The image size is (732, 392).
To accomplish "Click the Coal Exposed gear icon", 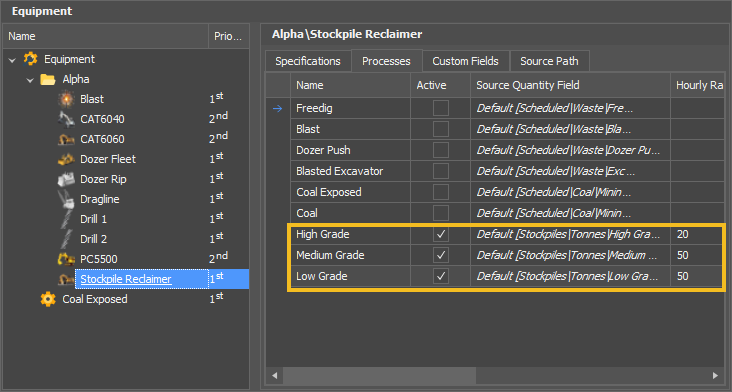I will pos(48,299).
